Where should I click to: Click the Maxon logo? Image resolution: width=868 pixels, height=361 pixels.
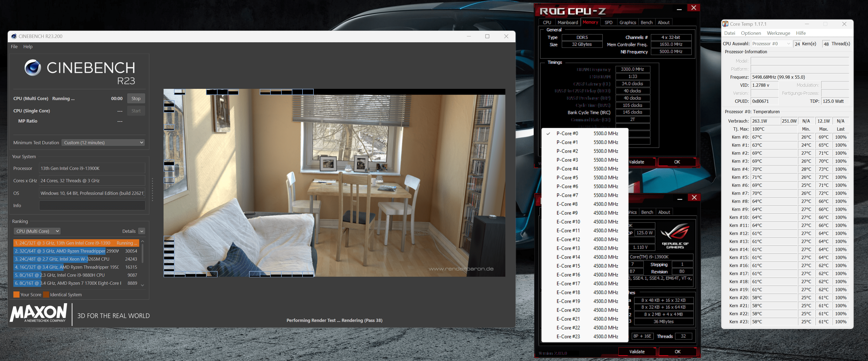38,313
